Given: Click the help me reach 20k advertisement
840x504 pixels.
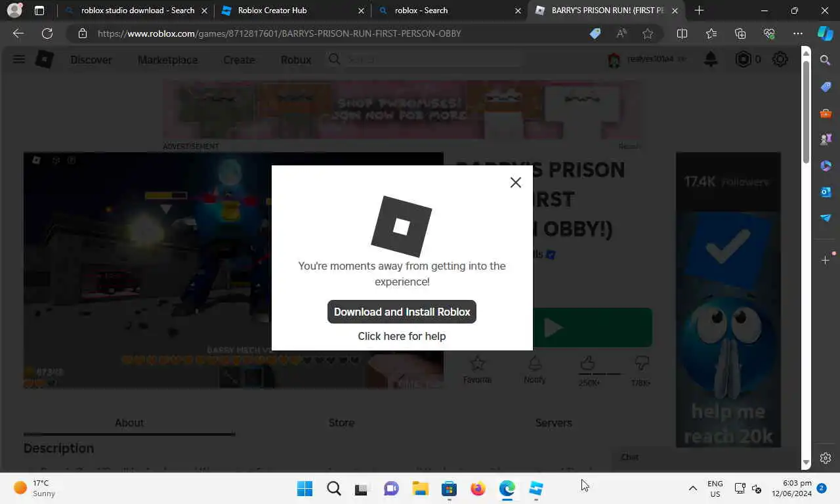Looking at the screenshot, I should (728, 300).
